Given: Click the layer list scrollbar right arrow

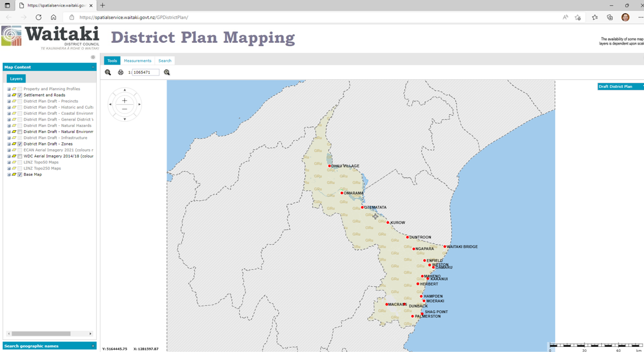Looking at the screenshot, I should point(91,334).
